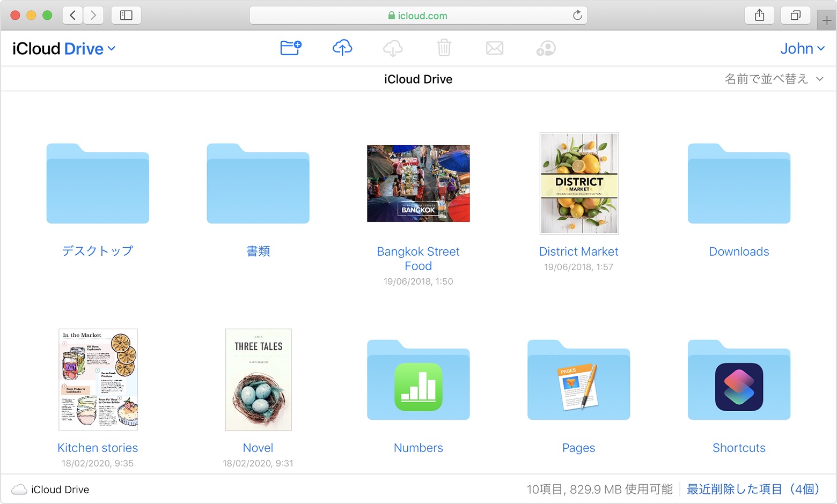The width and height of the screenshot is (837, 504).
Task: Click the 書類 folder label
Action: pos(258,251)
